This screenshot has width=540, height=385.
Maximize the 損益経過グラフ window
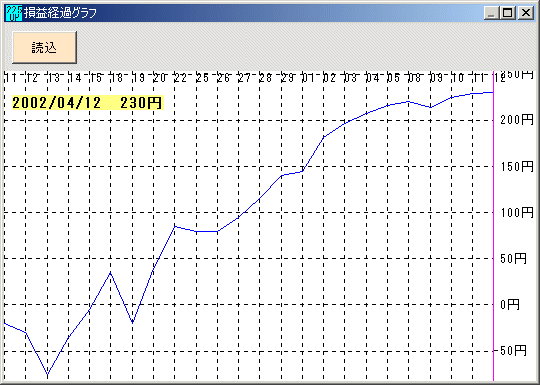508,13
